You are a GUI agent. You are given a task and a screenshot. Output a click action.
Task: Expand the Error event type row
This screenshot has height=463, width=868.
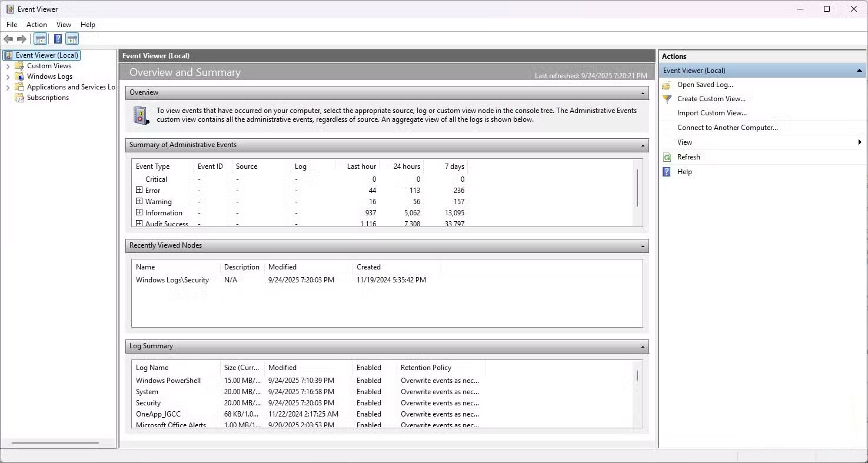tap(139, 190)
